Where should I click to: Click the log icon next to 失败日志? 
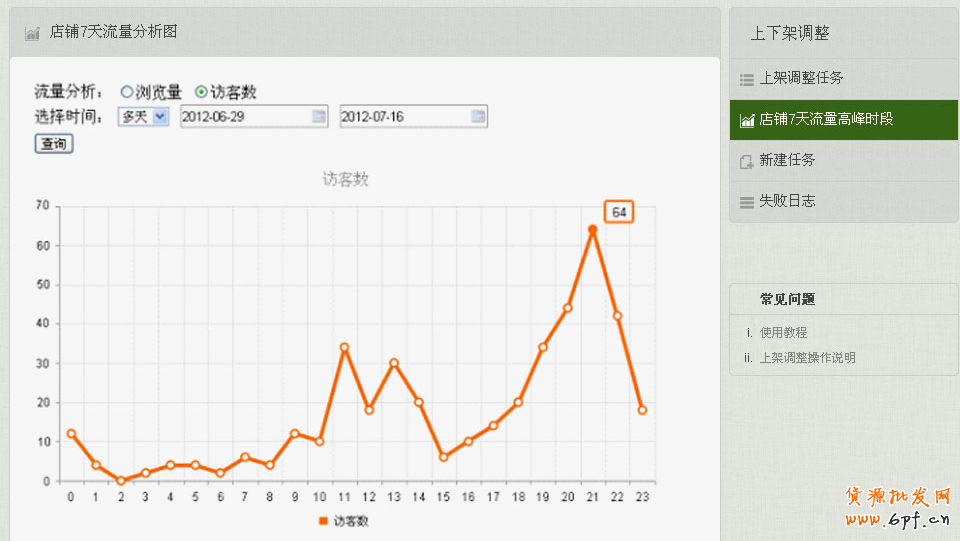pos(746,202)
